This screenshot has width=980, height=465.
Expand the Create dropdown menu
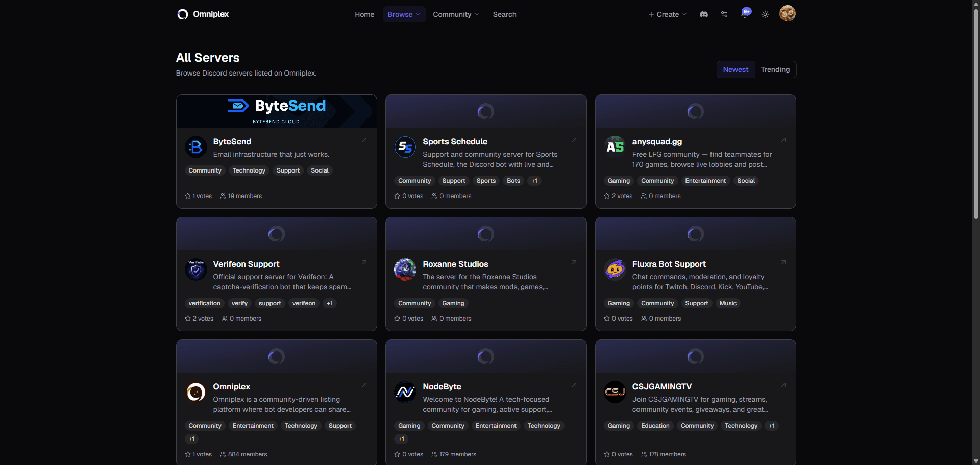tap(668, 14)
